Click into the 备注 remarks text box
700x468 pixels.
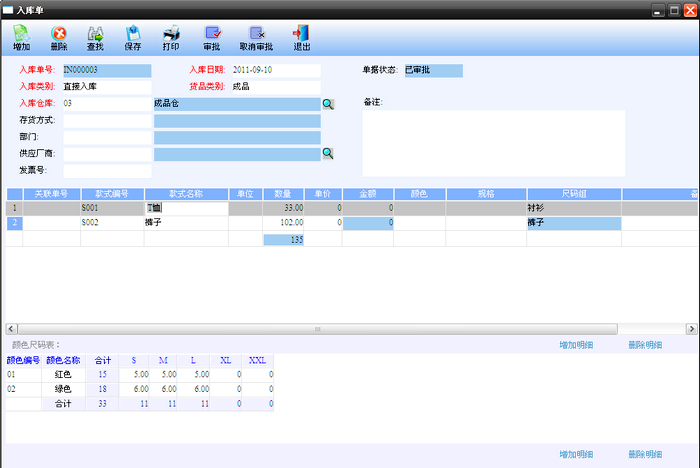pos(493,142)
